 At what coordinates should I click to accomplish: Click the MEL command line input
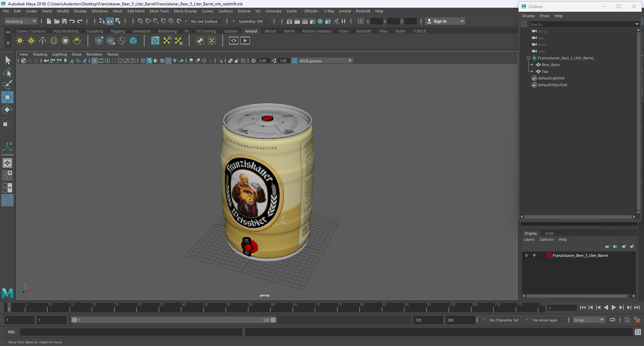click(131, 332)
